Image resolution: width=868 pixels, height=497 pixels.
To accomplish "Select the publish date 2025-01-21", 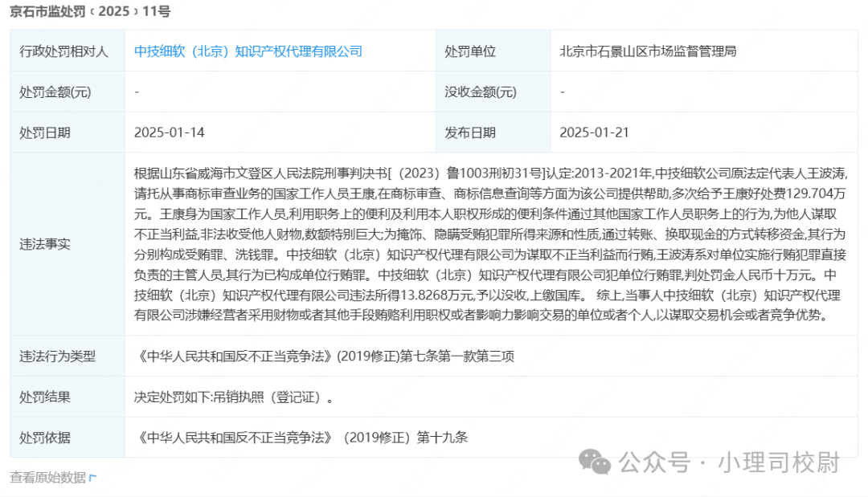I will (594, 132).
